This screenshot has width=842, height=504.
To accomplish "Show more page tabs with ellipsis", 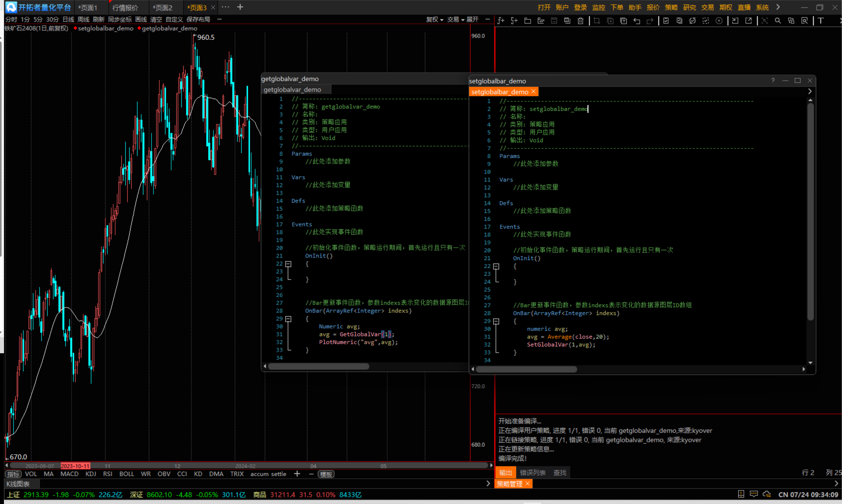I will click(x=225, y=7).
